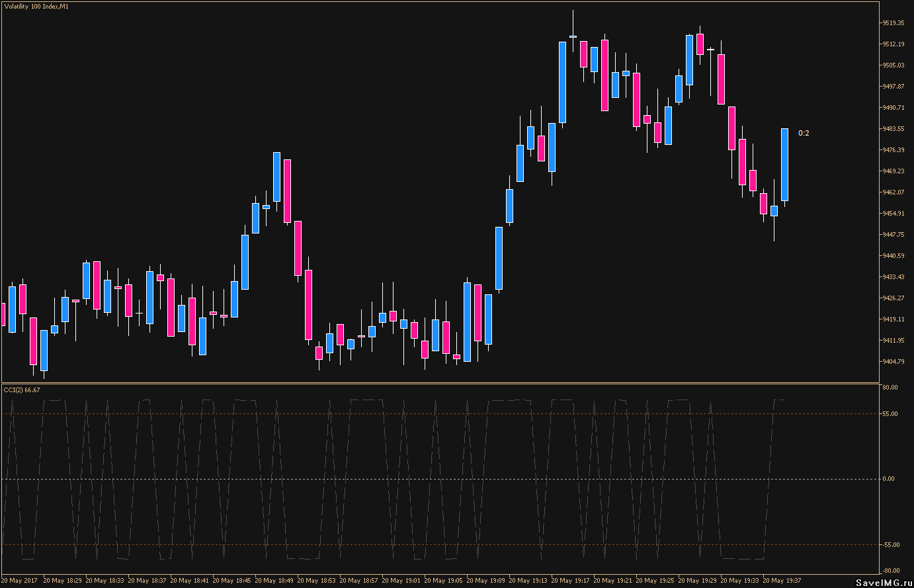Click the -80.00 label on CCI scale
This screenshot has width=914, height=588.
(x=890, y=571)
